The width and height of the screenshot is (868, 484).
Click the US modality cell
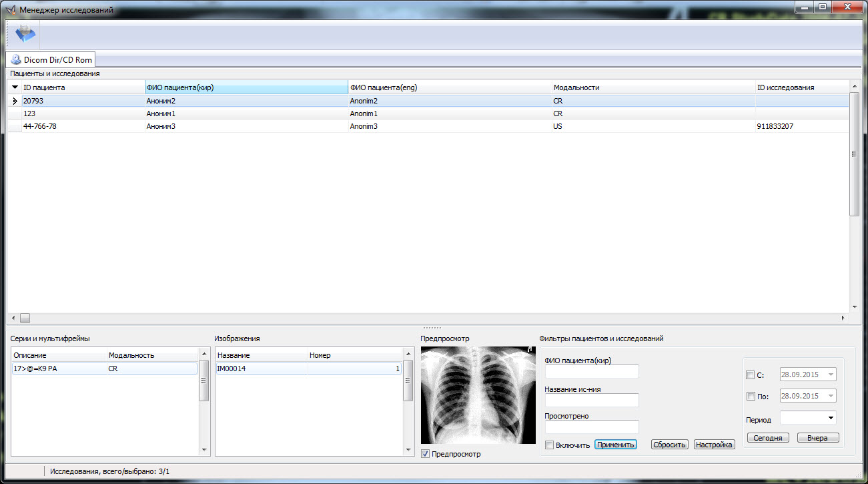(x=653, y=126)
